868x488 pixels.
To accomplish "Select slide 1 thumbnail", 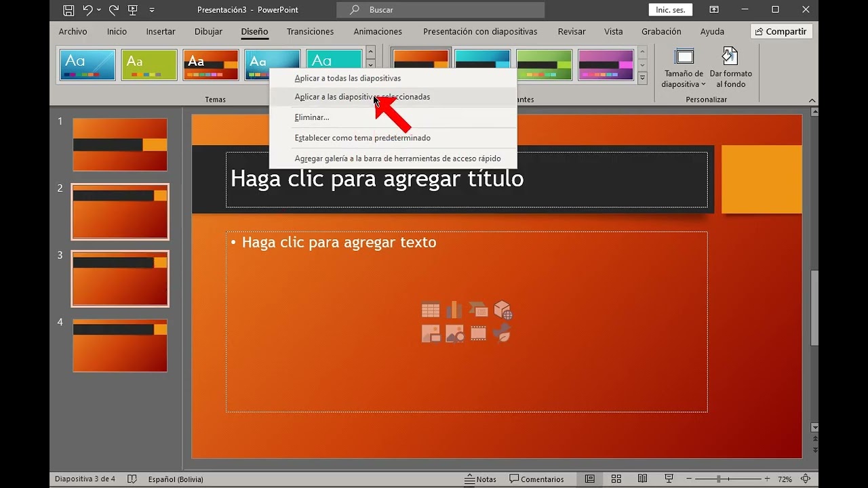I will 120,145.
